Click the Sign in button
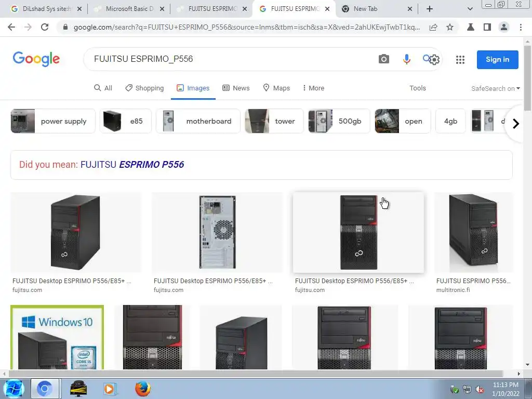The image size is (532, 399). tap(497, 59)
